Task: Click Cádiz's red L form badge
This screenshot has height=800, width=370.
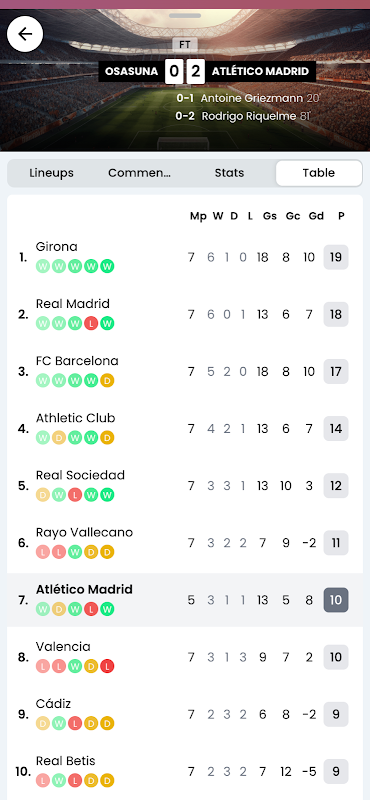Action: (x=75, y=723)
